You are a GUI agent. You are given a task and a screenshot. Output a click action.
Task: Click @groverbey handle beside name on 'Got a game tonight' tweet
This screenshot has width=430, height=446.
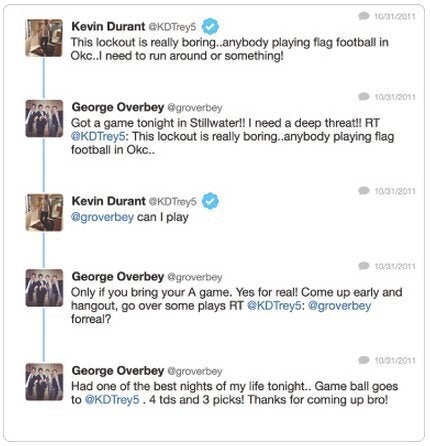point(195,108)
